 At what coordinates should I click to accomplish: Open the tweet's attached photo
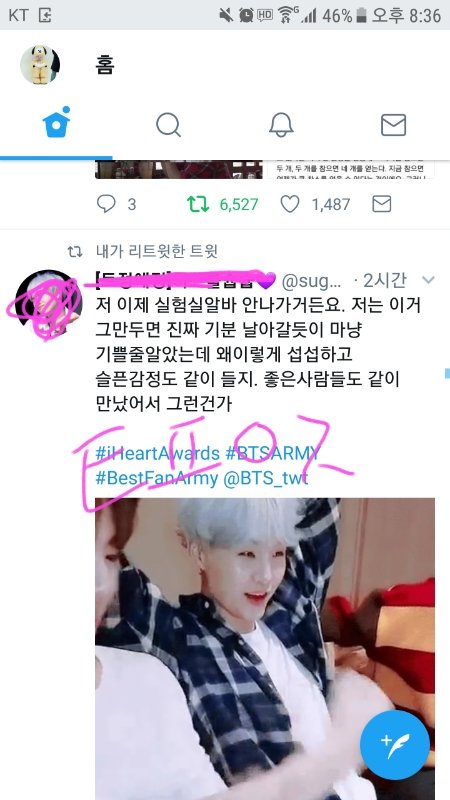[265, 649]
